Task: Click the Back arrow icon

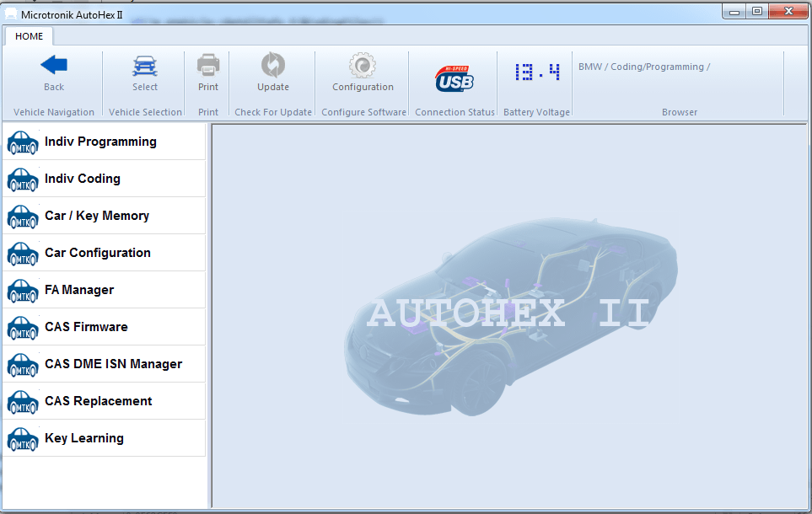Action: point(54,65)
